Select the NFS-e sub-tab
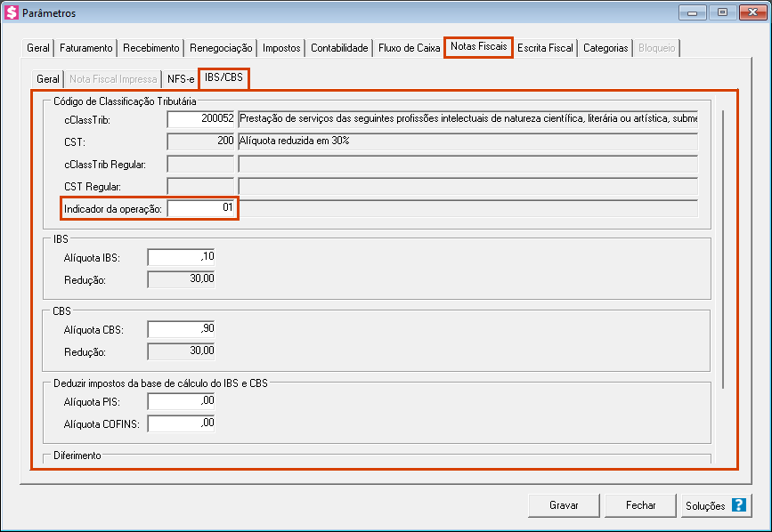The width and height of the screenshot is (772, 532). coord(181,79)
